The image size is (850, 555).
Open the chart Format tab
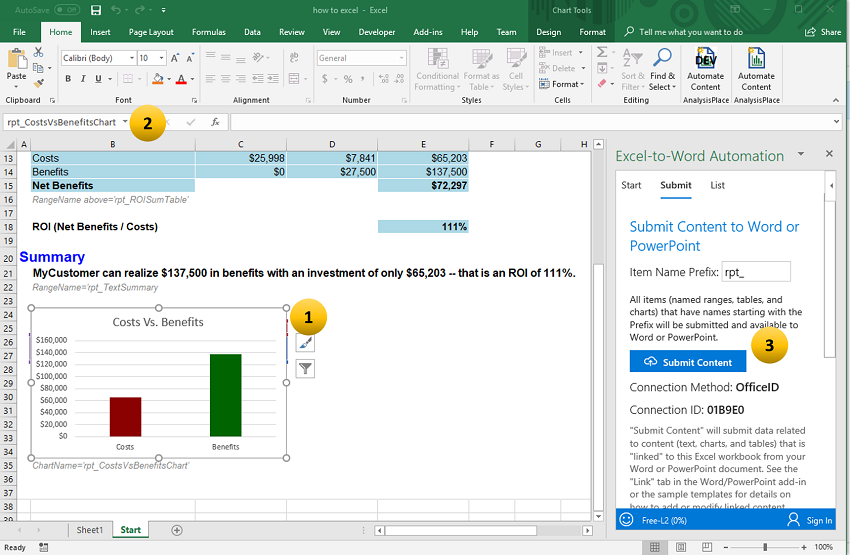tap(593, 32)
